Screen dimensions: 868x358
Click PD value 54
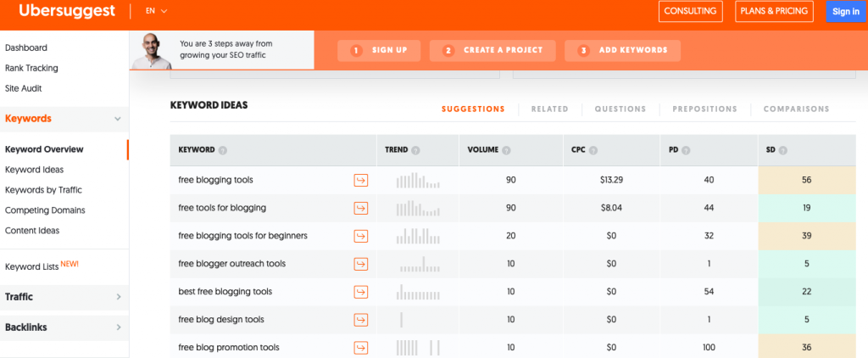tap(709, 292)
